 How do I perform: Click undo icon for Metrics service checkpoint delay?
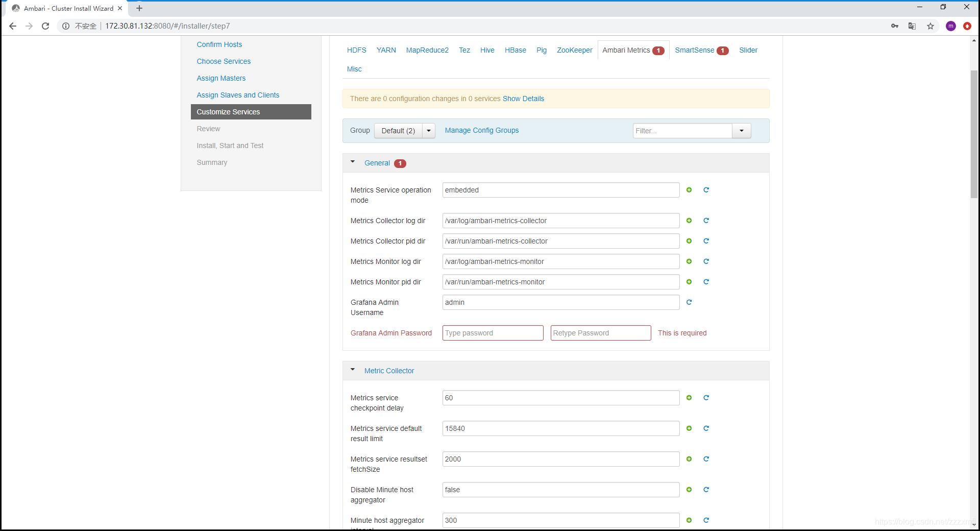pos(706,398)
